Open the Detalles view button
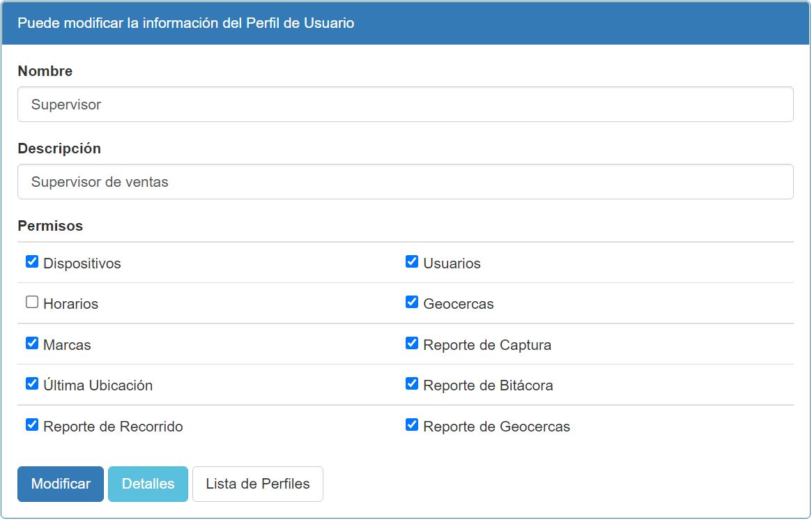The width and height of the screenshot is (812, 520). (x=148, y=484)
